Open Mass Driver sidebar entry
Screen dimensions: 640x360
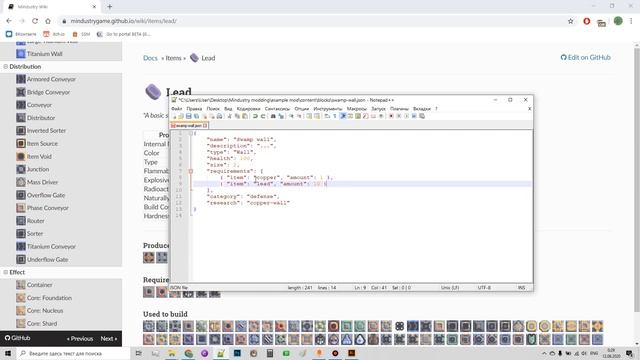click(42, 182)
